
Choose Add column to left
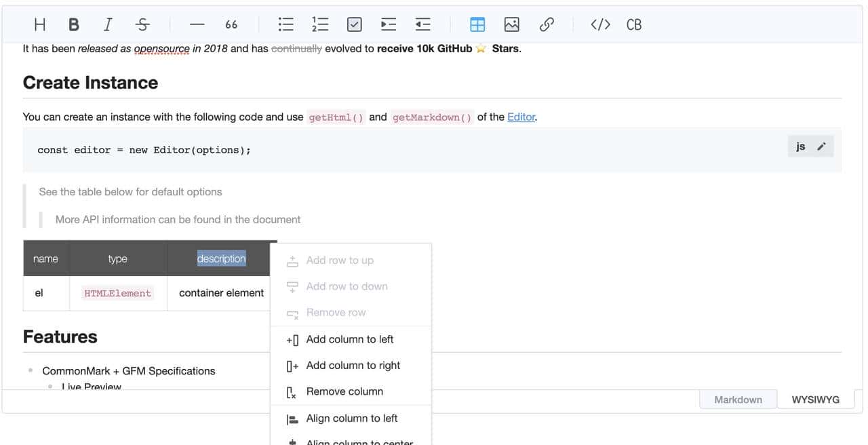point(351,339)
